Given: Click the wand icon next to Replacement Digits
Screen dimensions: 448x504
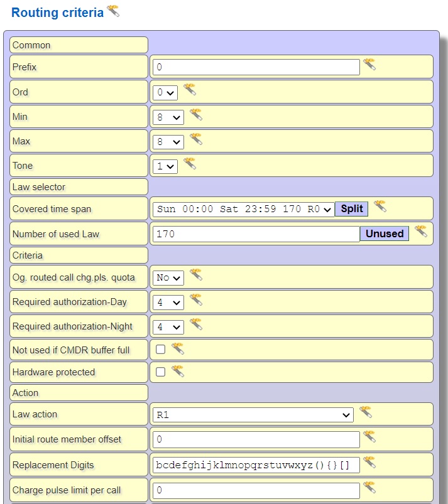Looking at the screenshot, I should click(x=369, y=463).
